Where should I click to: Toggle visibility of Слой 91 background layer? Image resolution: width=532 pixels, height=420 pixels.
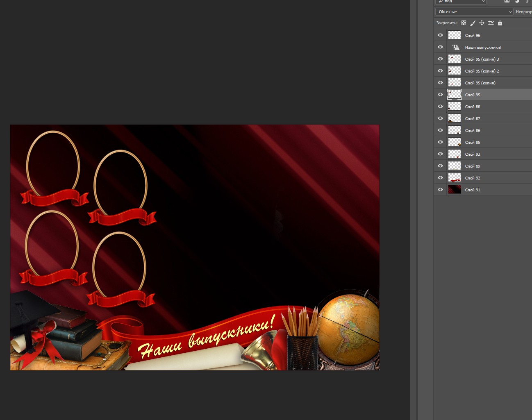[440, 190]
